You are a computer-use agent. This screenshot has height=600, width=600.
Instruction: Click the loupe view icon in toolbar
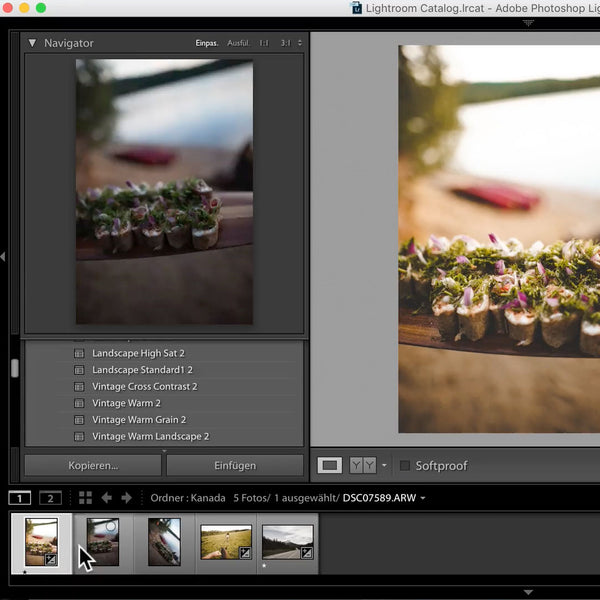click(330, 465)
